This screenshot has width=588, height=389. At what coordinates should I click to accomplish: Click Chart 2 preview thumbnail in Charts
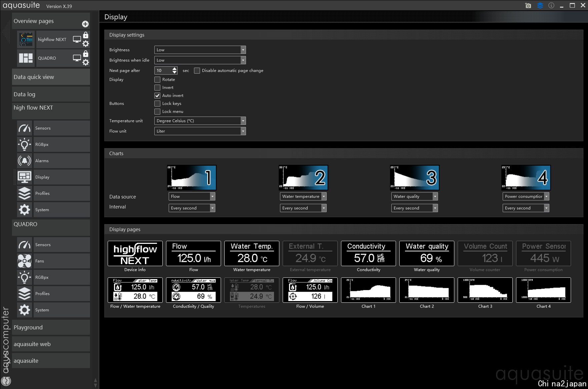point(303,178)
